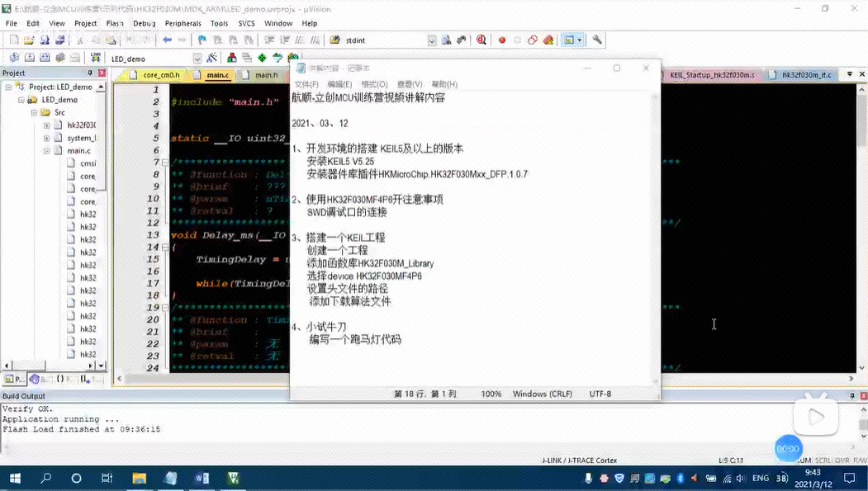Click the Navigate Backwards arrow icon
The image size is (868, 491).
(x=167, y=40)
